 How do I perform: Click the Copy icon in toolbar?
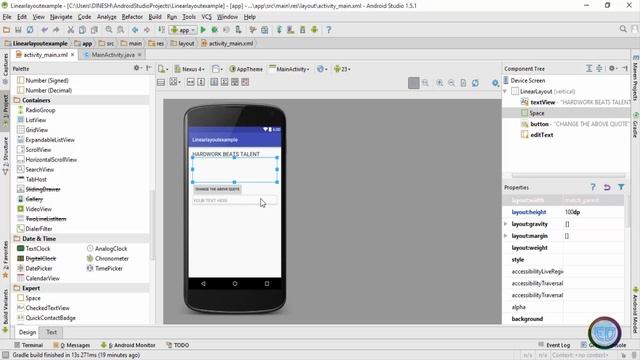coord(82,30)
